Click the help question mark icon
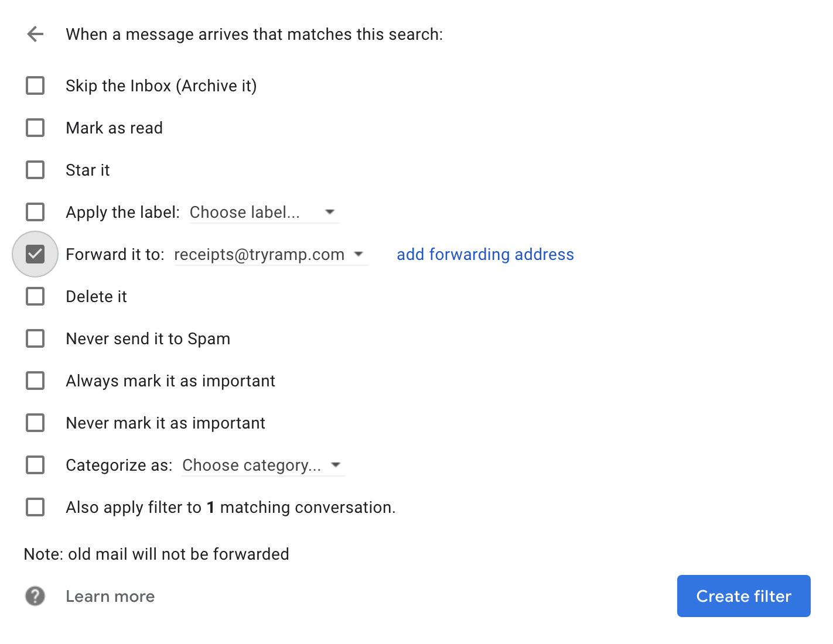 pyautogui.click(x=35, y=596)
